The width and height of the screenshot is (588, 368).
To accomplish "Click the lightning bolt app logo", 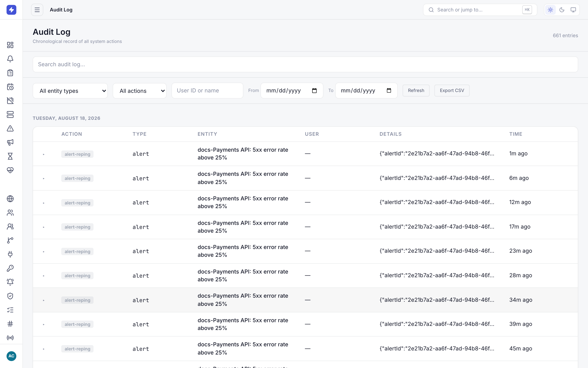I will tap(11, 10).
